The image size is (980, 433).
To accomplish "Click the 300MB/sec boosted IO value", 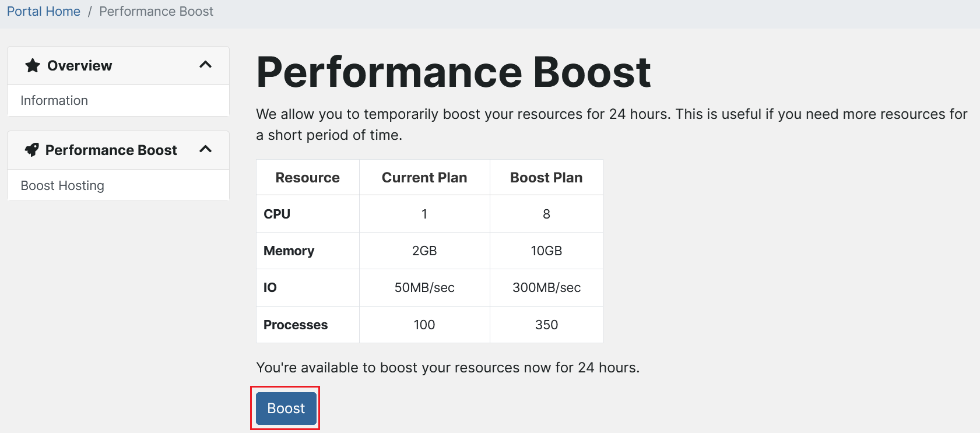I will point(546,287).
